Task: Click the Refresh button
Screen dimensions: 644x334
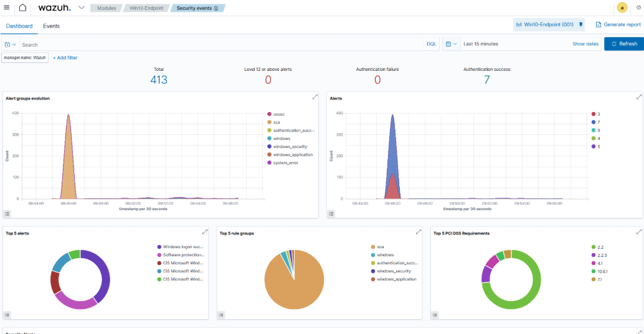Action: pos(623,44)
